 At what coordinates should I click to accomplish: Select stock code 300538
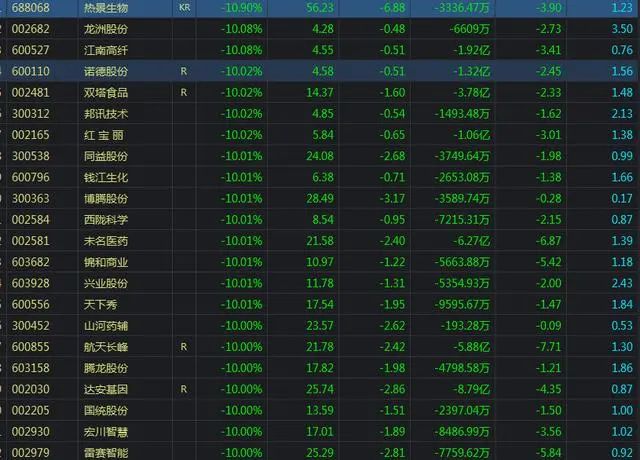click(x=31, y=156)
